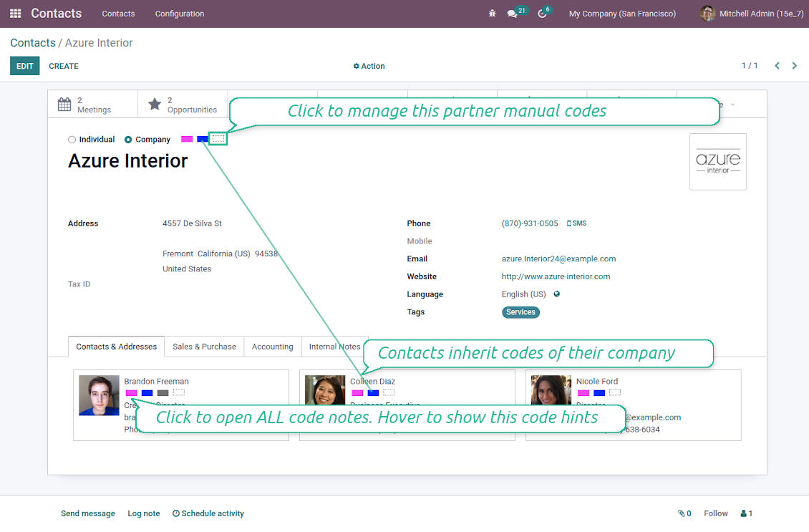Image resolution: width=809 pixels, height=532 pixels.
Task: Click the EDIT button
Action: (25, 66)
